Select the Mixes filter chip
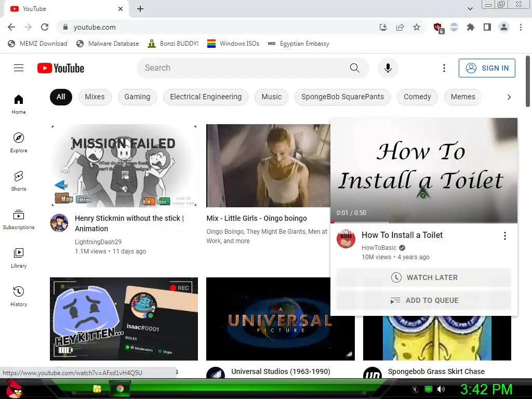Image resolution: width=532 pixels, height=399 pixels. click(95, 97)
